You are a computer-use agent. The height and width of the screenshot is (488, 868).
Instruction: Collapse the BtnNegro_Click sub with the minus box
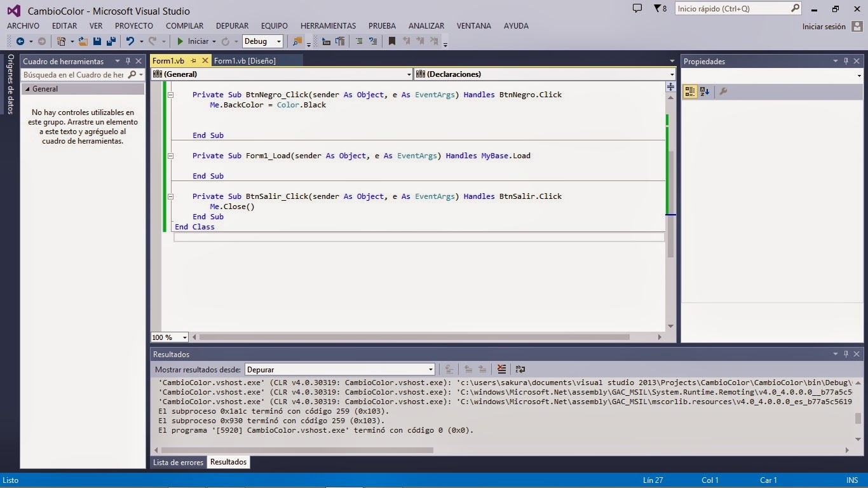tap(170, 94)
